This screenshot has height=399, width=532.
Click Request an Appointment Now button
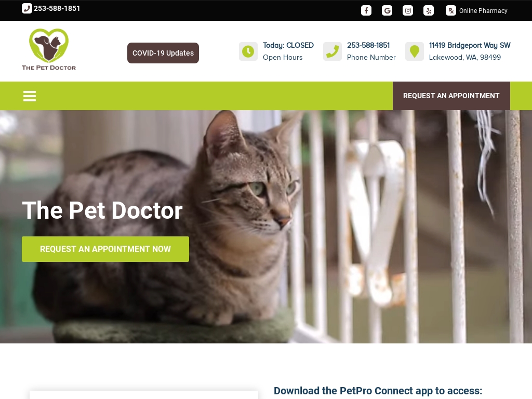[105, 249]
